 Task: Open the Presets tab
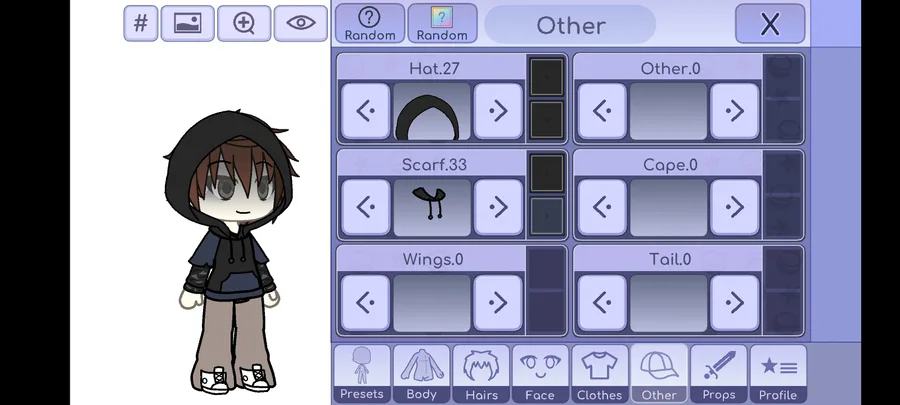click(362, 373)
